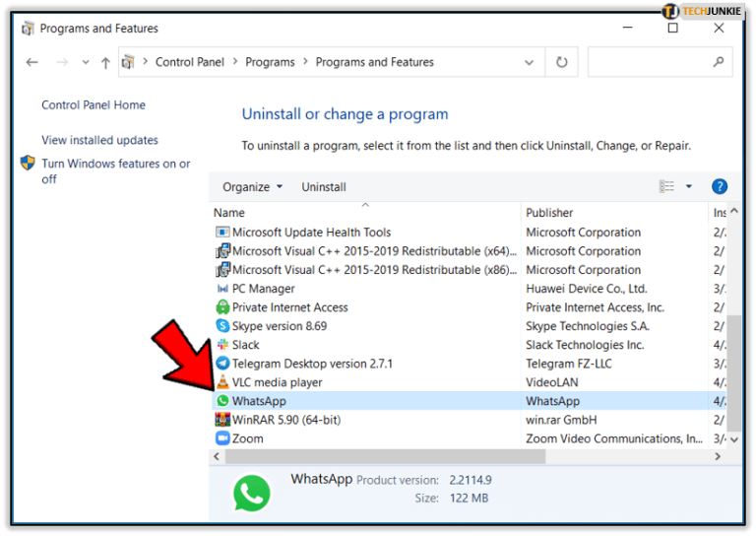Viewport: 756px width, 536px height.
Task: Open the recent locations dropdown arrow
Action: click(86, 62)
